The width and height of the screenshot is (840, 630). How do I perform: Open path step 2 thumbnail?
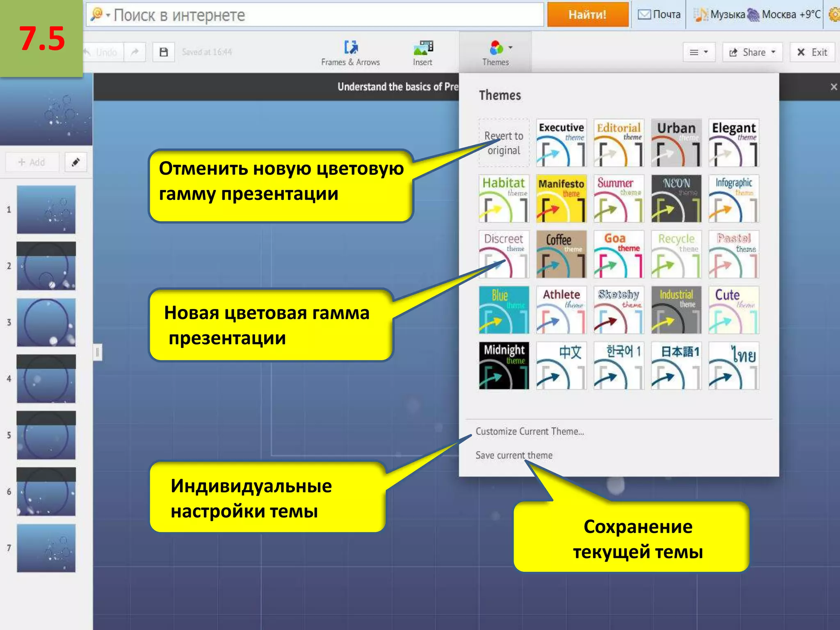(46, 266)
